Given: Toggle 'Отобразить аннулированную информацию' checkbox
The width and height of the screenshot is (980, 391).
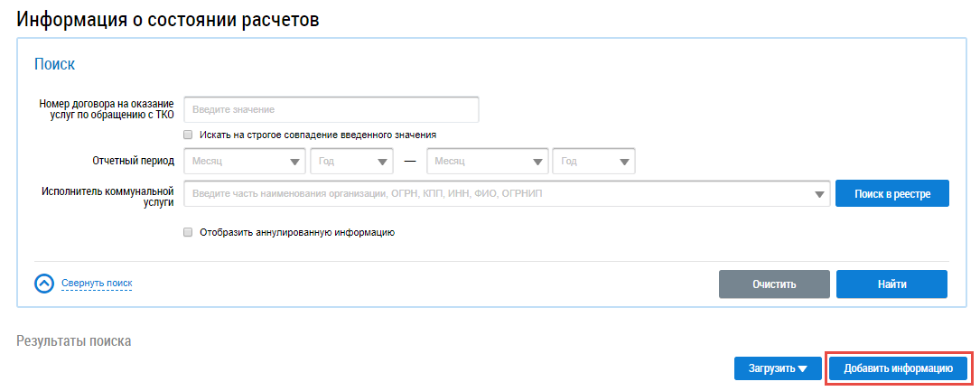Looking at the screenshot, I should tap(188, 232).
